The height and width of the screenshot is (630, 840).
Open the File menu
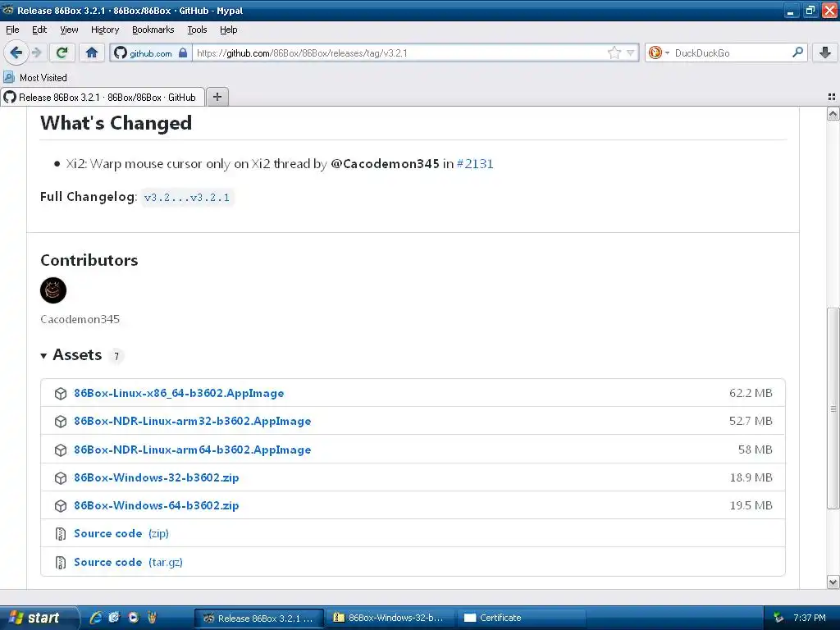(x=12, y=30)
